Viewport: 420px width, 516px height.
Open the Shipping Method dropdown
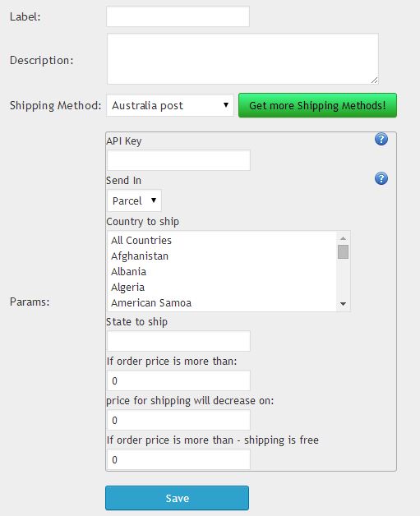[x=170, y=105]
